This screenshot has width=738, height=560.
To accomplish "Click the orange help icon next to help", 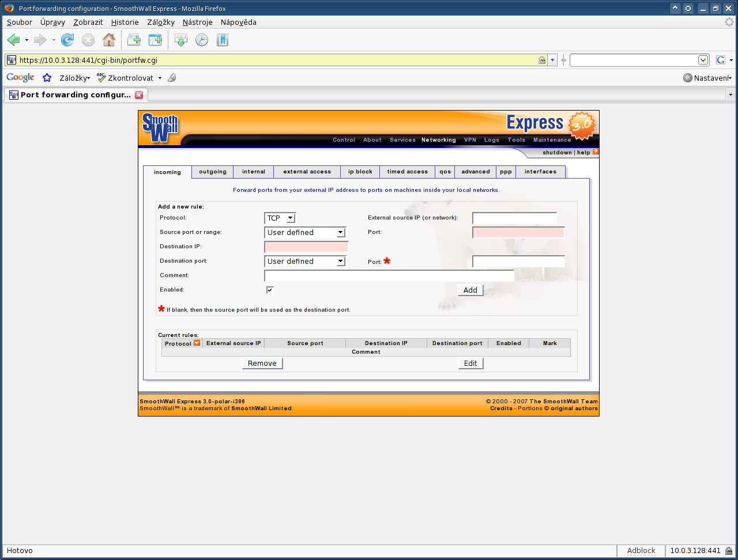I will tap(596, 152).
